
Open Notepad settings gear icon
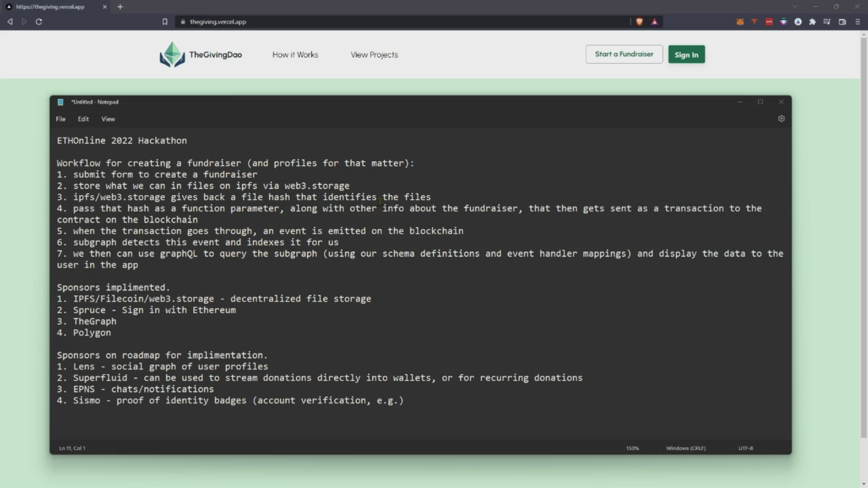[781, 119]
